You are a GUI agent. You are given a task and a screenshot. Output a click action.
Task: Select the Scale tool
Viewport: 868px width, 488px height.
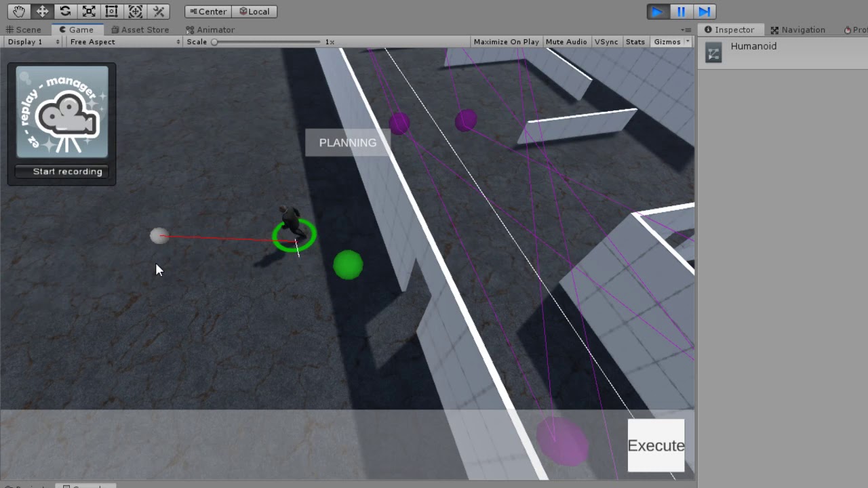click(x=89, y=12)
